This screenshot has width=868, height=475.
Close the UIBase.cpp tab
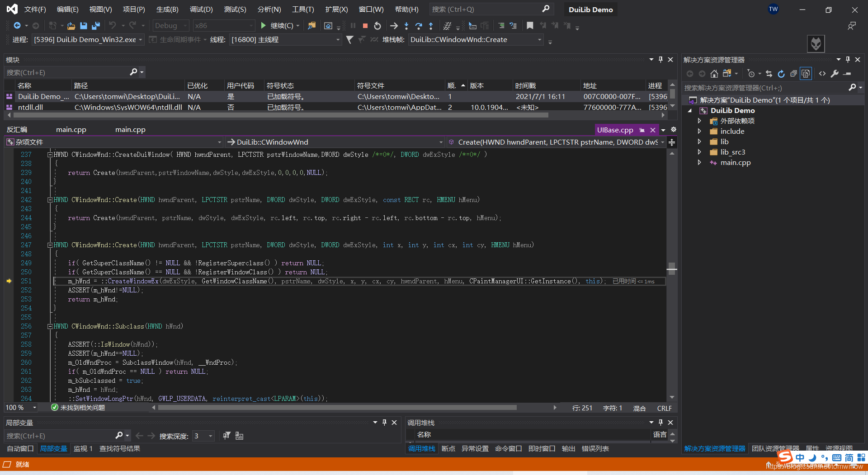(x=653, y=130)
